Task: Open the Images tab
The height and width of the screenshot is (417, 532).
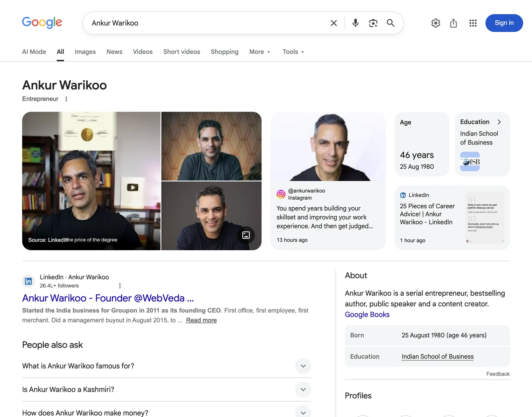Action: [x=85, y=52]
